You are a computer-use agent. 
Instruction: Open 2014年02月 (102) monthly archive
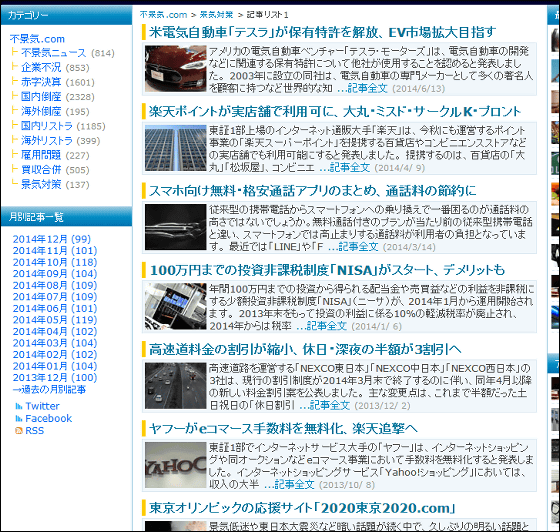point(55,355)
